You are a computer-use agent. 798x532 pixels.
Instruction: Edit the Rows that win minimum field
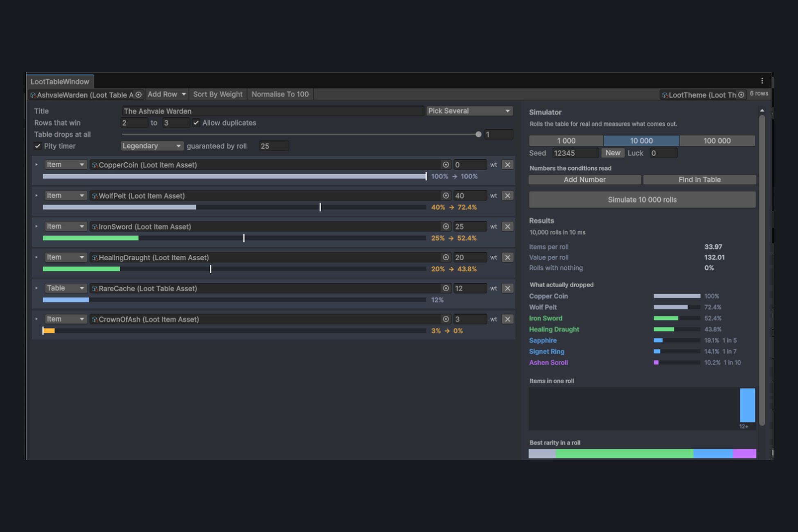[134, 123]
